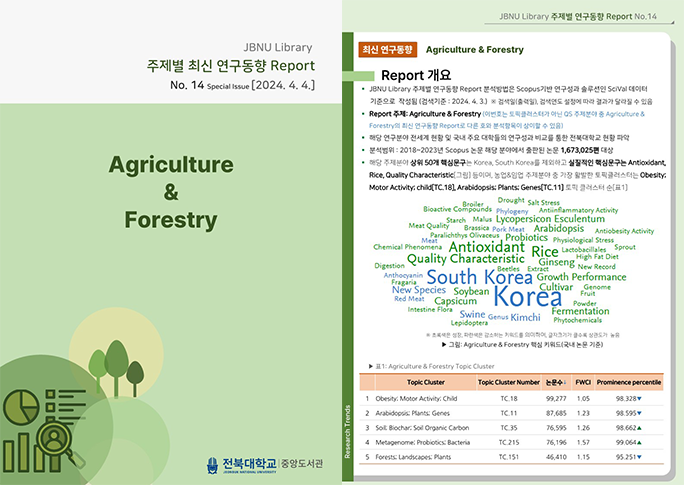Viewport: 684px width, 485px height.
Task: Click the word cloud figure caption '그림: Agriculture & Forestry'
Action: pyautogui.click(x=522, y=345)
